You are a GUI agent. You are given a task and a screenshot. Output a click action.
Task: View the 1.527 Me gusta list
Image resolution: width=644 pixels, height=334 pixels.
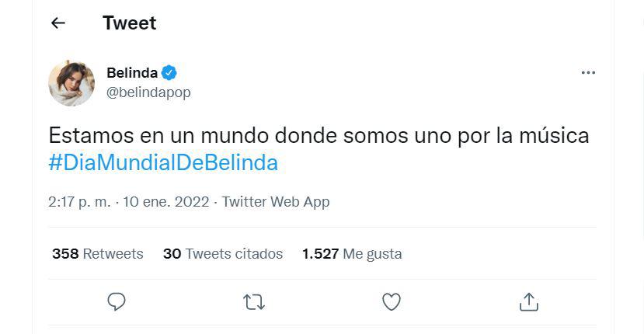tap(352, 254)
